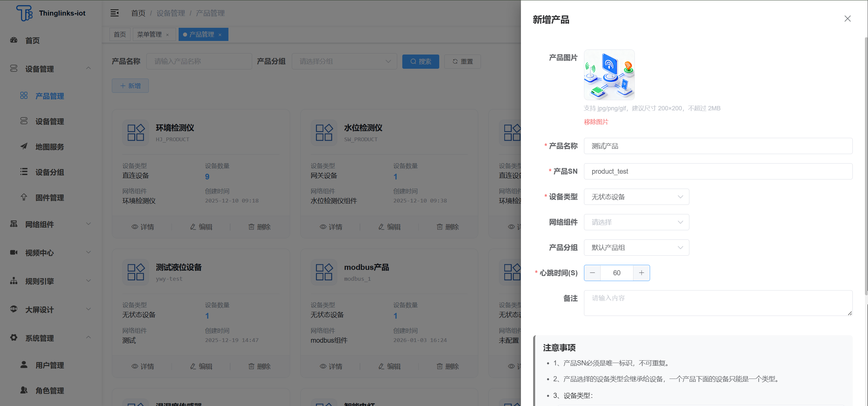Click the 产品SN input field

(718, 171)
